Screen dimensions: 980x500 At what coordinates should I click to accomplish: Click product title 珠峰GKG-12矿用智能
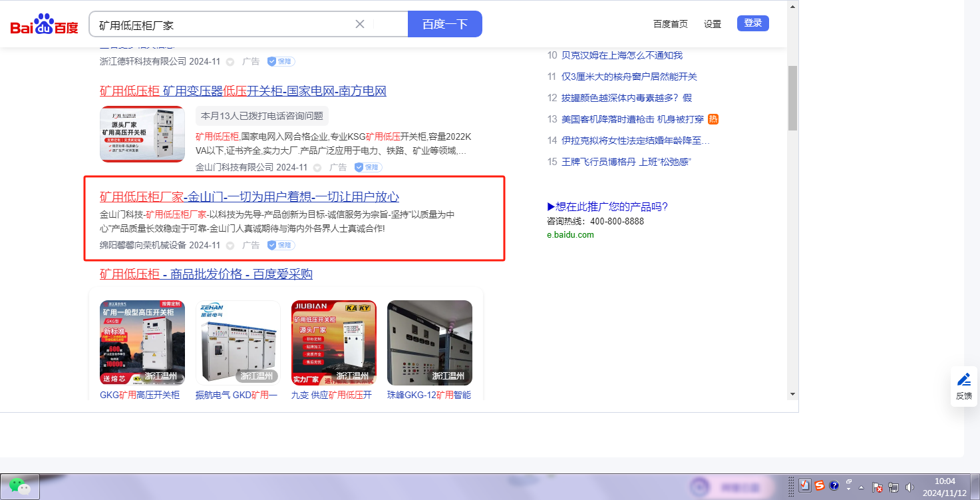point(429,395)
